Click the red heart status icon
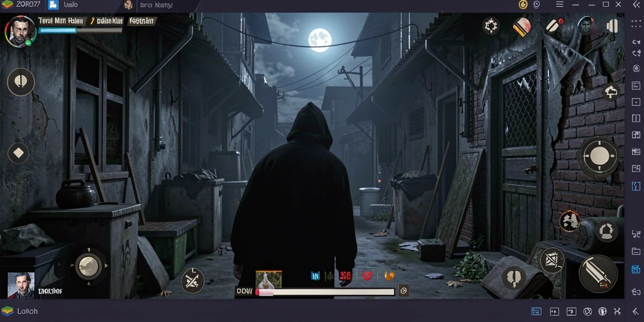This screenshot has height=322, width=644. click(367, 276)
